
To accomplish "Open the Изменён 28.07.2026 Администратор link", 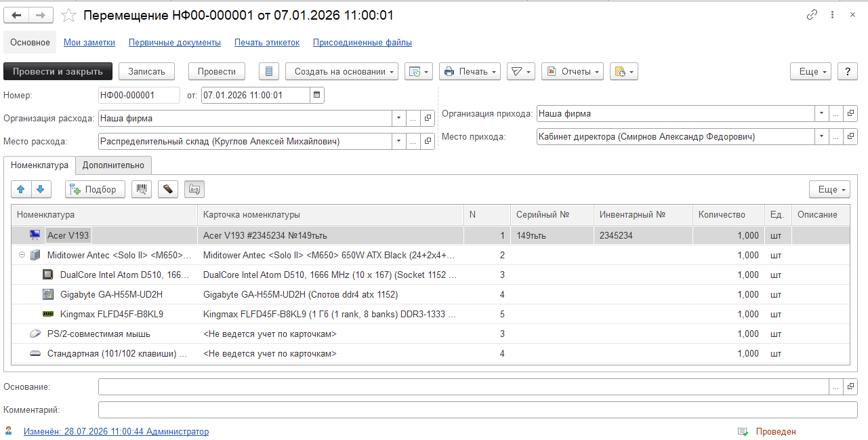I will 116,431.
